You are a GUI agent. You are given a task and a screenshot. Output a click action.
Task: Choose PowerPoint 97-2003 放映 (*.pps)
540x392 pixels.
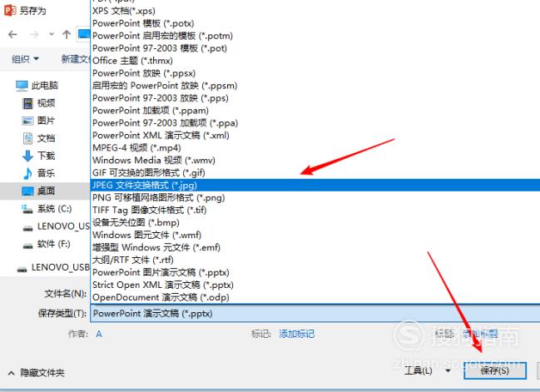click(x=315, y=98)
